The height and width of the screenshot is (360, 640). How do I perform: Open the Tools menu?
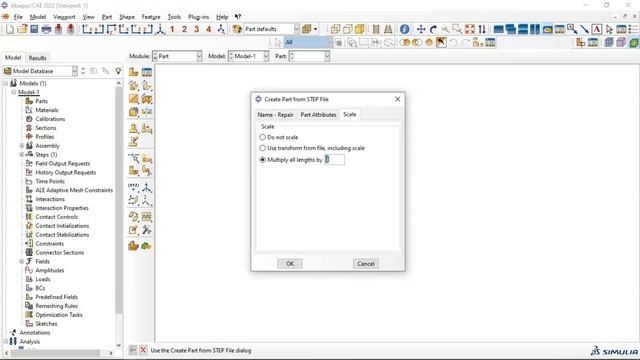click(x=174, y=17)
